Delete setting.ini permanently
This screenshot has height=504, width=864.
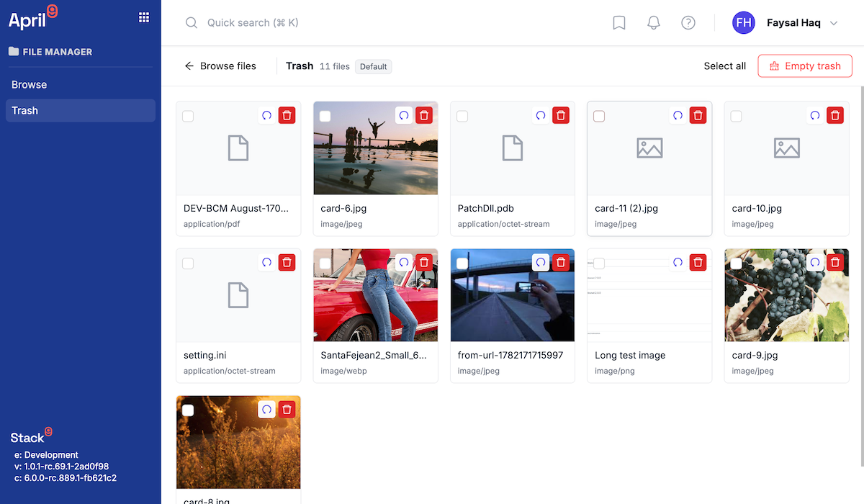287,262
